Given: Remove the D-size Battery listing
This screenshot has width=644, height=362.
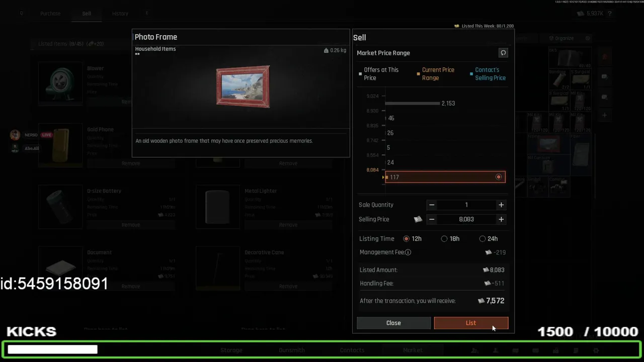Looking at the screenshot, I should pos(131,225).
